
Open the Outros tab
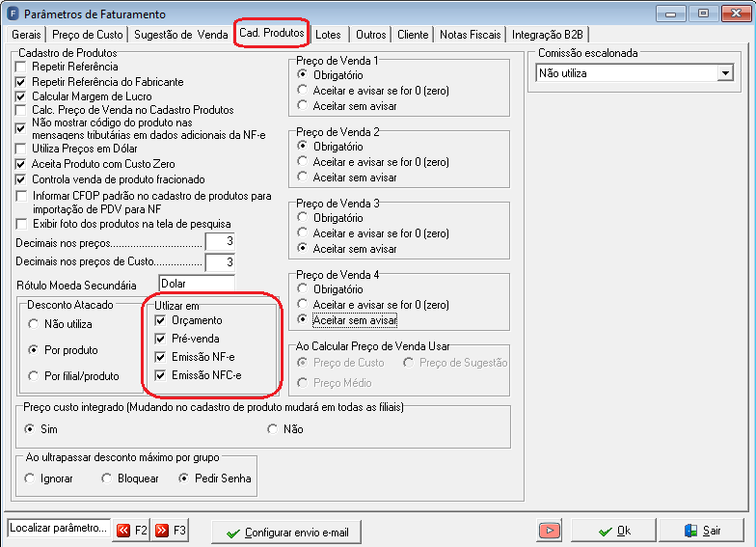(x=370, y=35)
